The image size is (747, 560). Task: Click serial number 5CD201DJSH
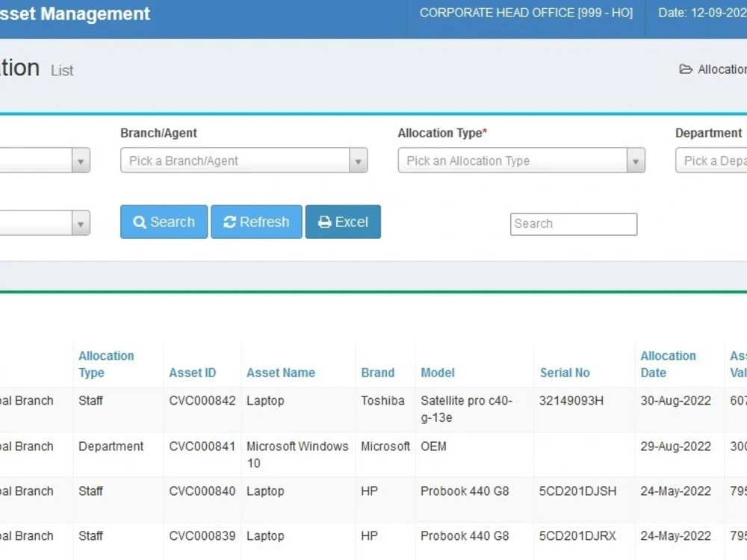pos(578,491)
